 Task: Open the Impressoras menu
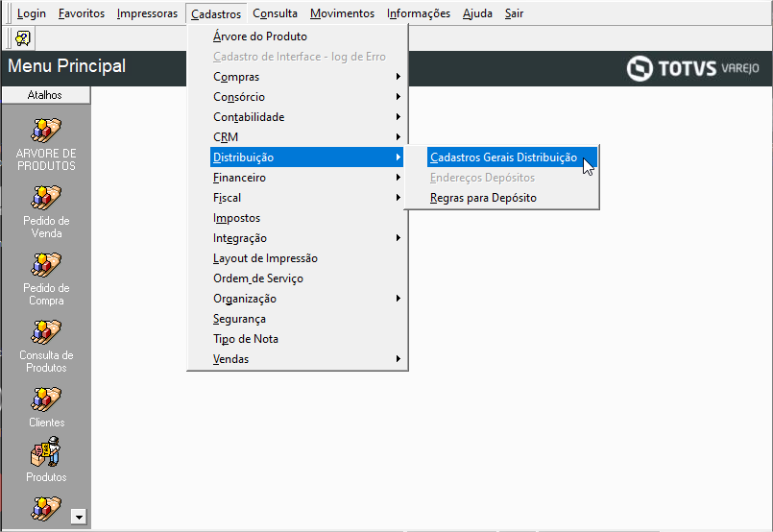148,13
